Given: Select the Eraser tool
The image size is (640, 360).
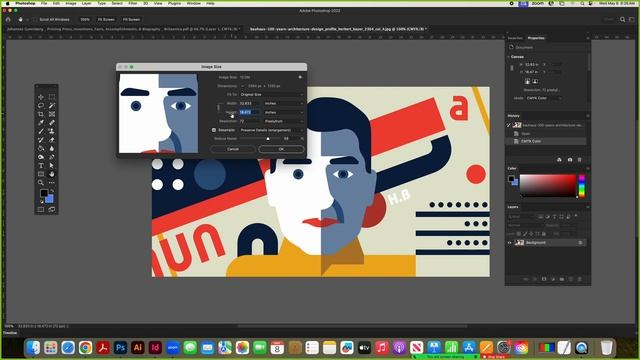Looking at the screenshot, I should click(52, 140).
